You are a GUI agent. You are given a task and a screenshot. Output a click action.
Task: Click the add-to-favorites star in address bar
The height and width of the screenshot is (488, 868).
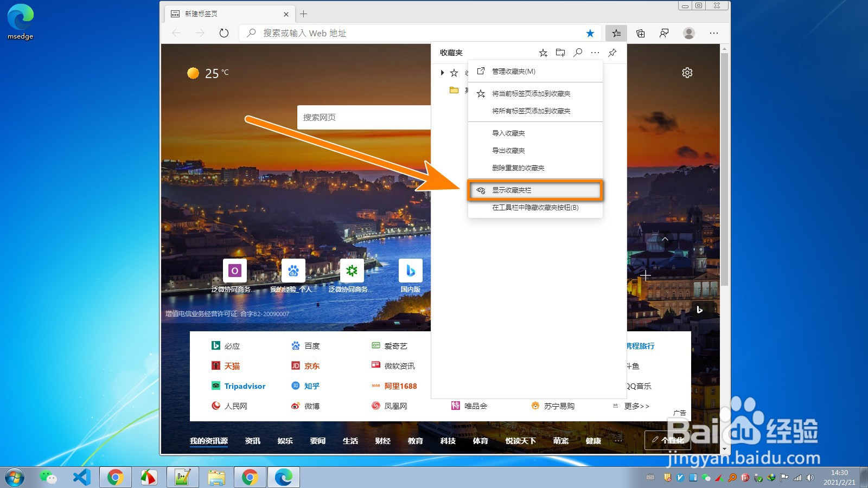[x=590, y=33]
